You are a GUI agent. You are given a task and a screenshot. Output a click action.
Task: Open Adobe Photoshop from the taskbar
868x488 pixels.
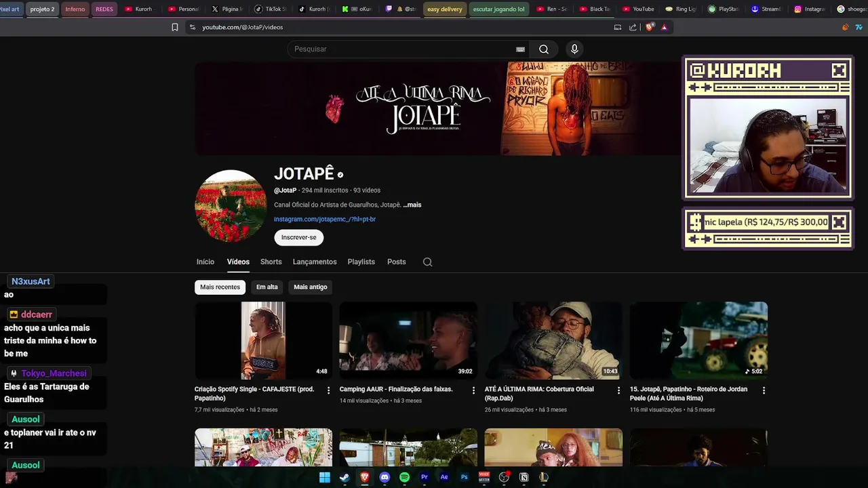point(465,477)
